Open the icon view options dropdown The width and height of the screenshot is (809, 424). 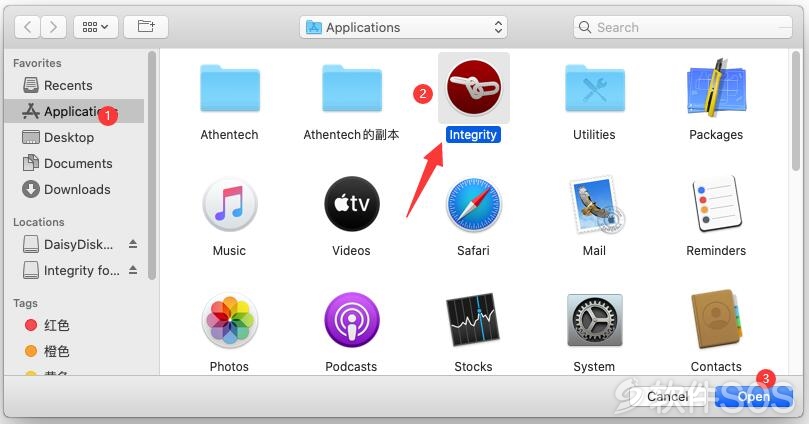click(x=95, y=27)
